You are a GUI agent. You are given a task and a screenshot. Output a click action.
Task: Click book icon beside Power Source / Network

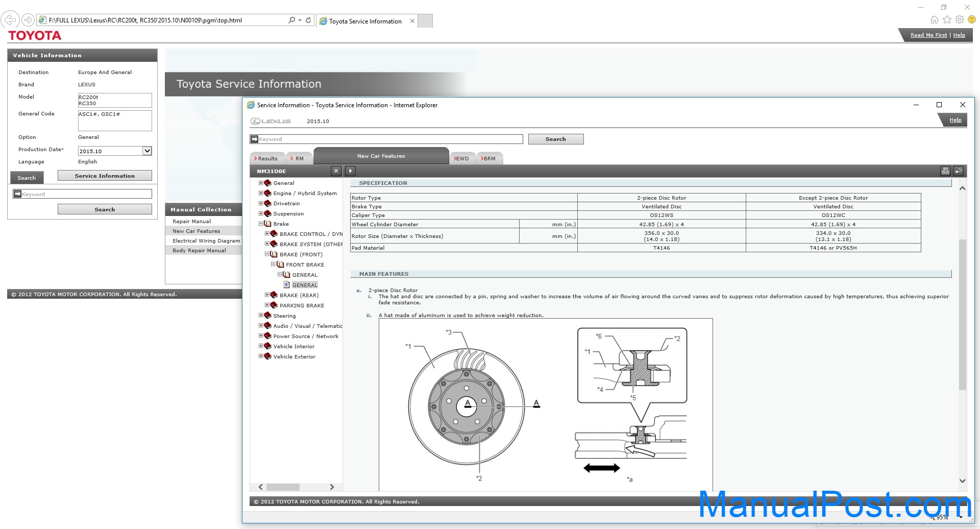click(267, 336)
